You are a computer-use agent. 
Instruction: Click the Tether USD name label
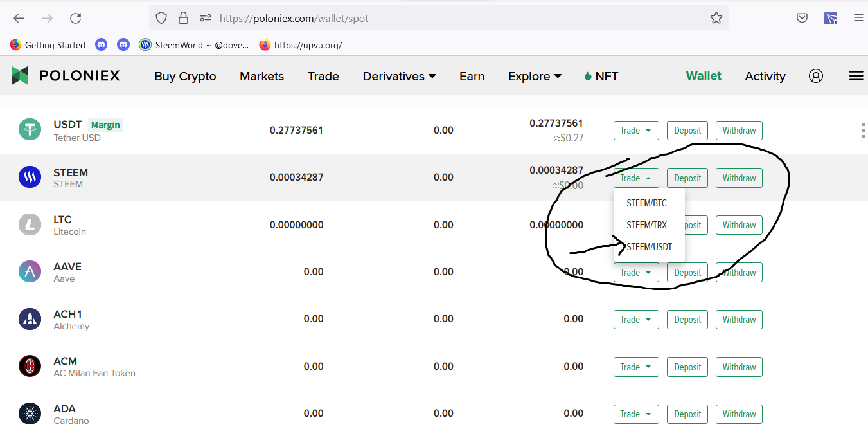[77, 138]
